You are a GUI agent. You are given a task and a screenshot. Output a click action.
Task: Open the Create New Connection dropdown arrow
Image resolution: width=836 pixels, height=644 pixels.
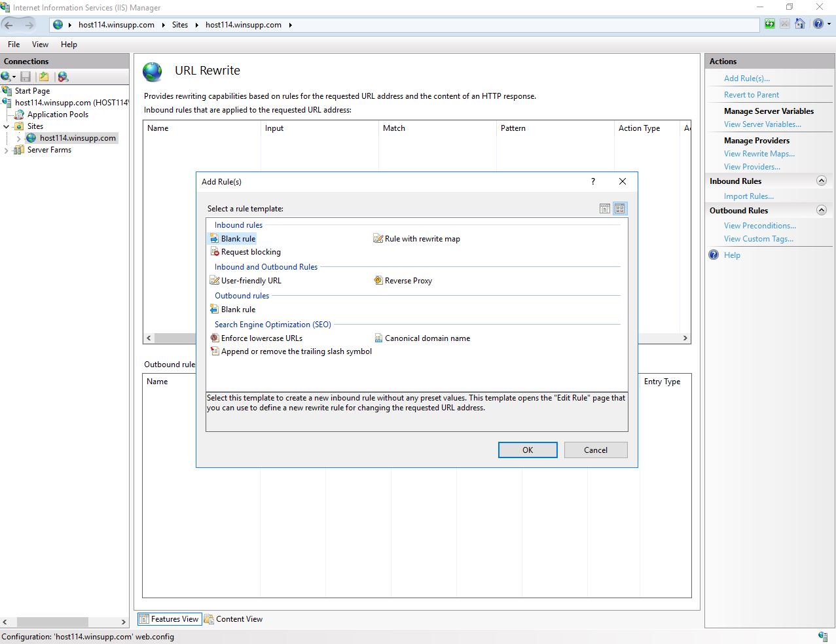pyautogui.click(x=14, y=77)
